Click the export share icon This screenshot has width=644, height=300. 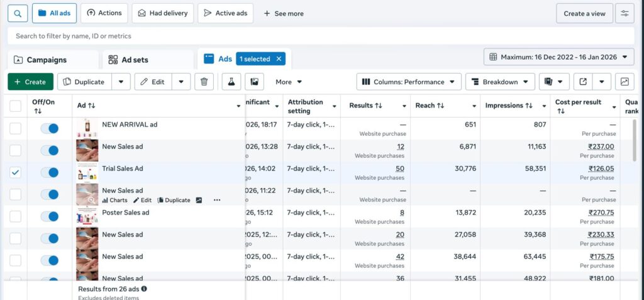coord(583,82)
